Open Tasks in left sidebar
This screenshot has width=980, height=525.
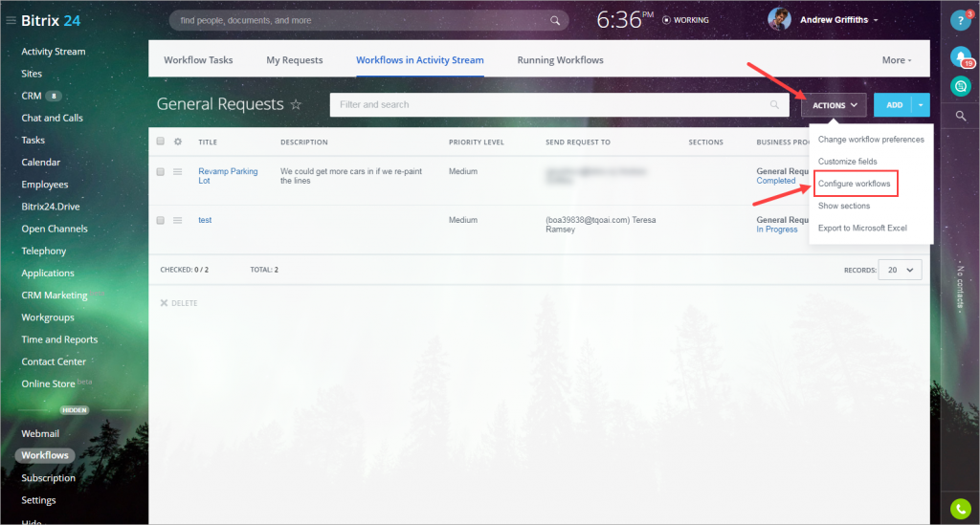click(x=33, y=140)
